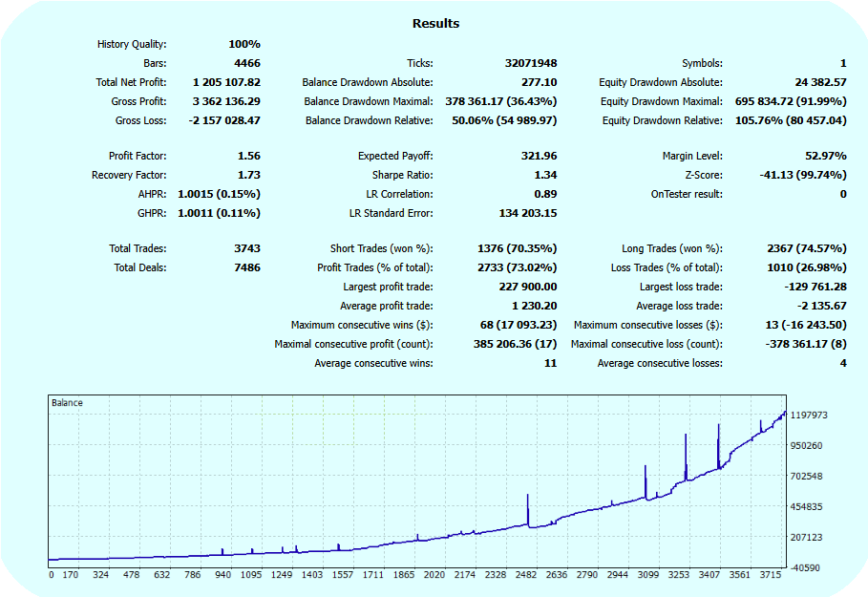Image resolution: width=868 pixels, height=597 pixels.
Task: Click the 1711 tick on the chart's horizontal axis
Action: 372,575
